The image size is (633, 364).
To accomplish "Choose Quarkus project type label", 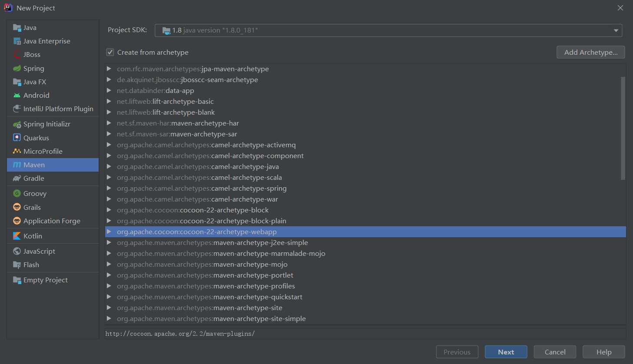I will 36,138.
